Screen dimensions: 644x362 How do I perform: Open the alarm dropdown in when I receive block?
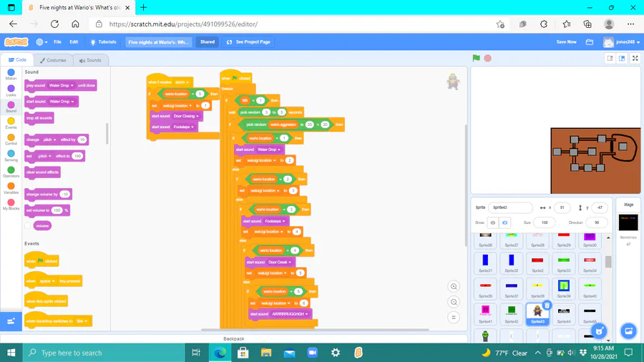[x=182, y=82]
